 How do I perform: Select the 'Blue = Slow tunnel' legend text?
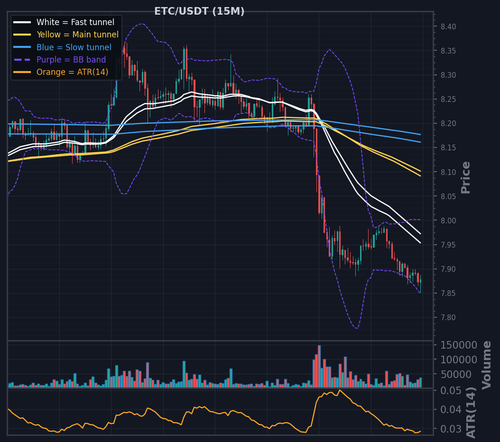pyautogui.click(x=74, y=47)
